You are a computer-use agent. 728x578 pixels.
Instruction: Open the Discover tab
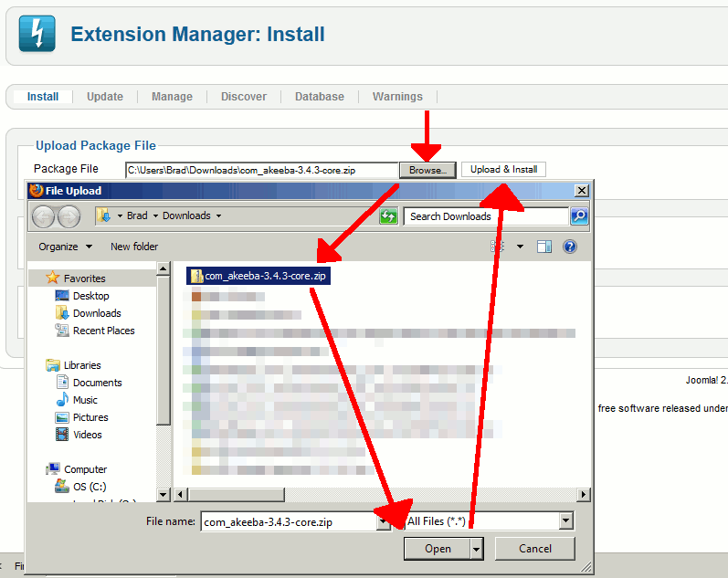tap(244, 97)
